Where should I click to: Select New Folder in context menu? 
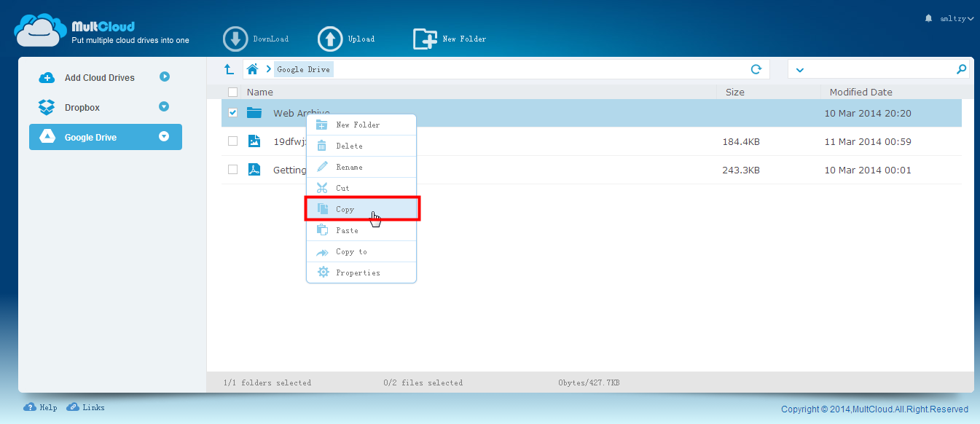coord(361,125)
